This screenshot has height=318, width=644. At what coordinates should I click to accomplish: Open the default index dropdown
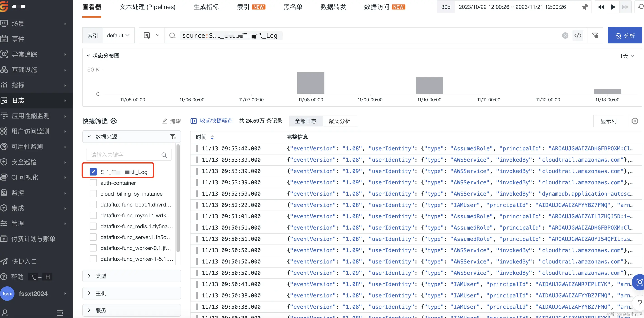(x=118, y=36)
